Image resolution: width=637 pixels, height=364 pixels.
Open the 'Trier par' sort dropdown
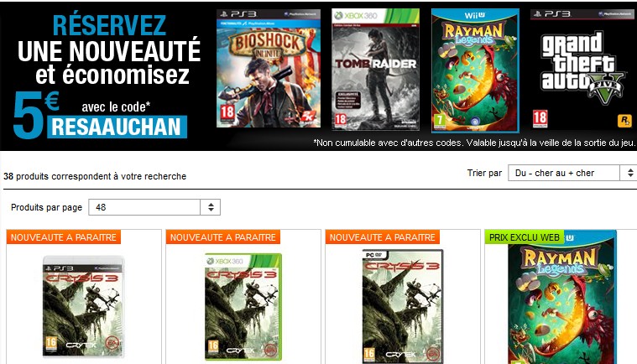(x=572, y=173)
